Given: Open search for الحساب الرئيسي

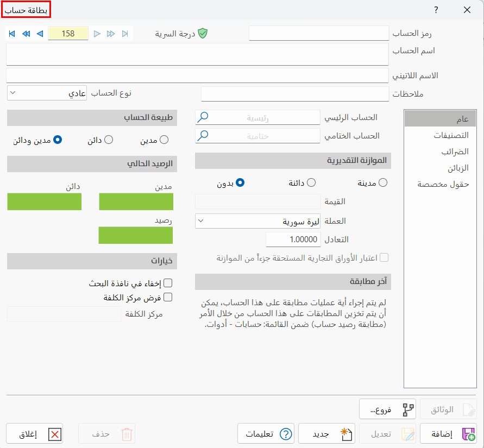Looking at the screenshot, I should 203,117.
